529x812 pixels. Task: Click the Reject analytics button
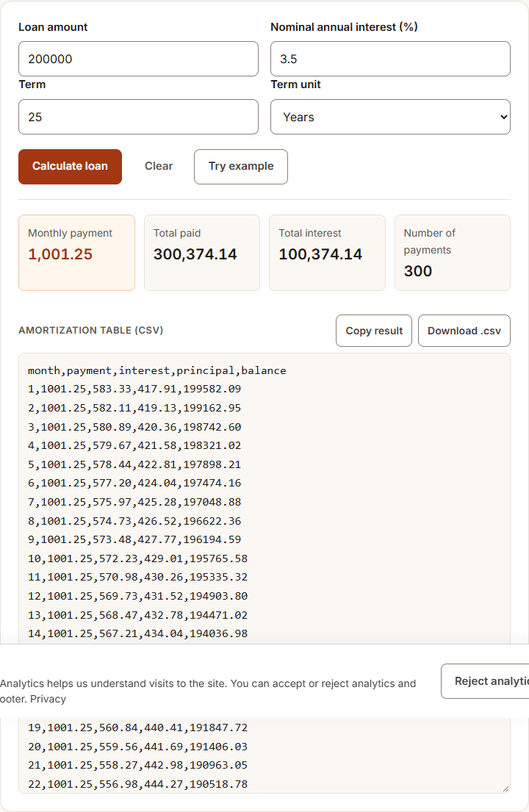485,681
